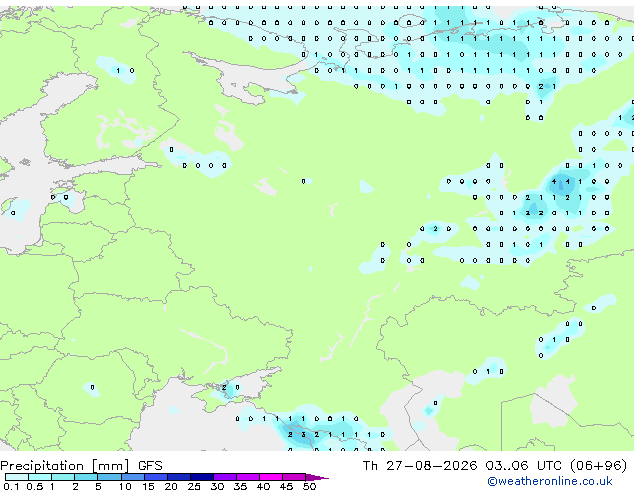The image size is (634, 490).
Task: Click the legend label '0.5'
Action: 35,486
